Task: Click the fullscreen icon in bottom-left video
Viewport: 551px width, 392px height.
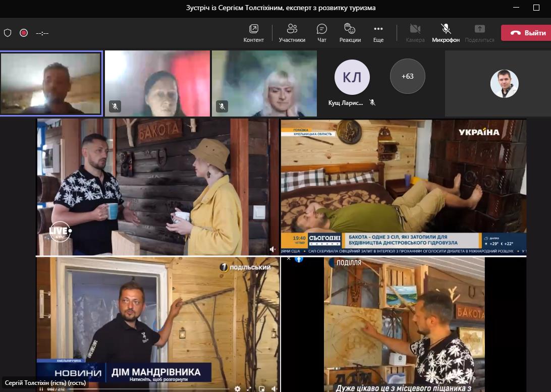Action: [x=249, y=388]
